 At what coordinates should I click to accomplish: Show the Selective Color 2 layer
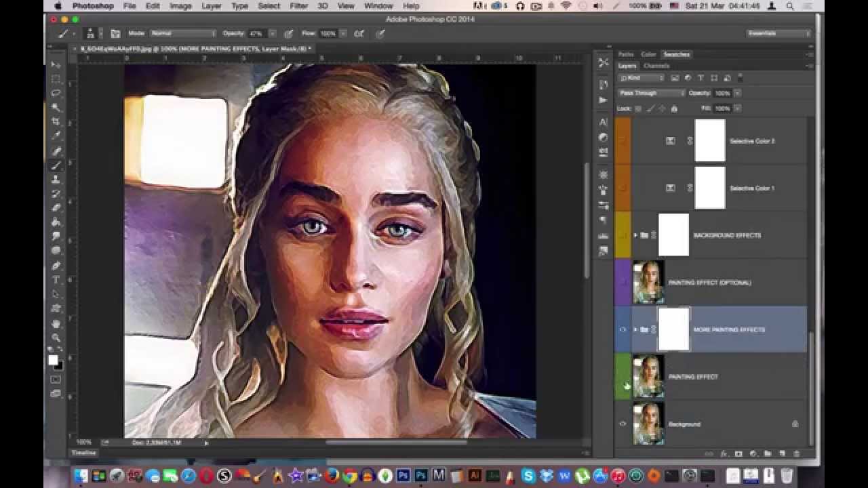pyautogui.click(x=623, y=141)
